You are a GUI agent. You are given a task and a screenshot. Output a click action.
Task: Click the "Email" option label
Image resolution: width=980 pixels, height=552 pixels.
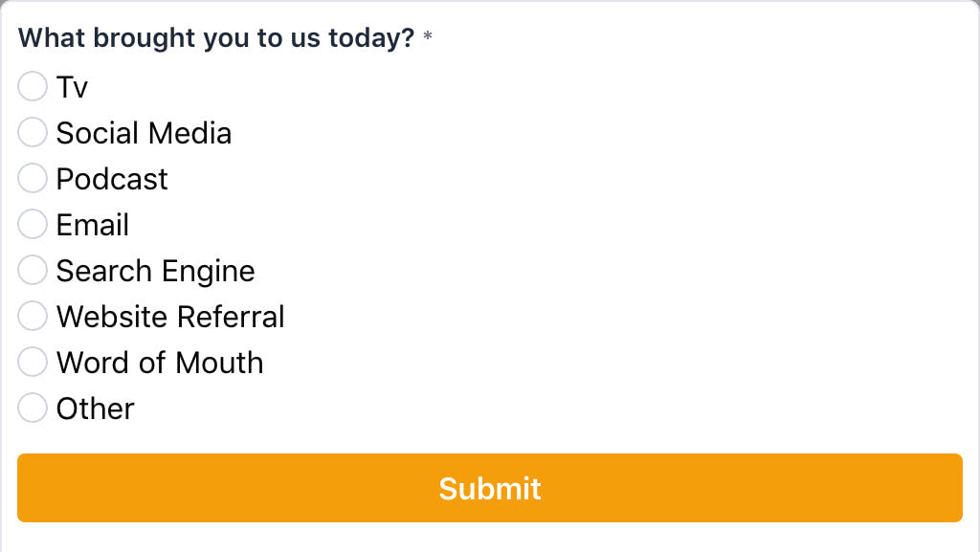(93, 225)
